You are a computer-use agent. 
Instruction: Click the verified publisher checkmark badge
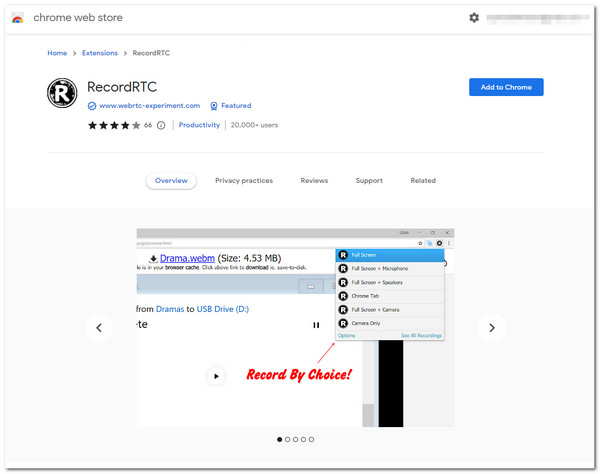pyautogui.click(x=92, y=106)
